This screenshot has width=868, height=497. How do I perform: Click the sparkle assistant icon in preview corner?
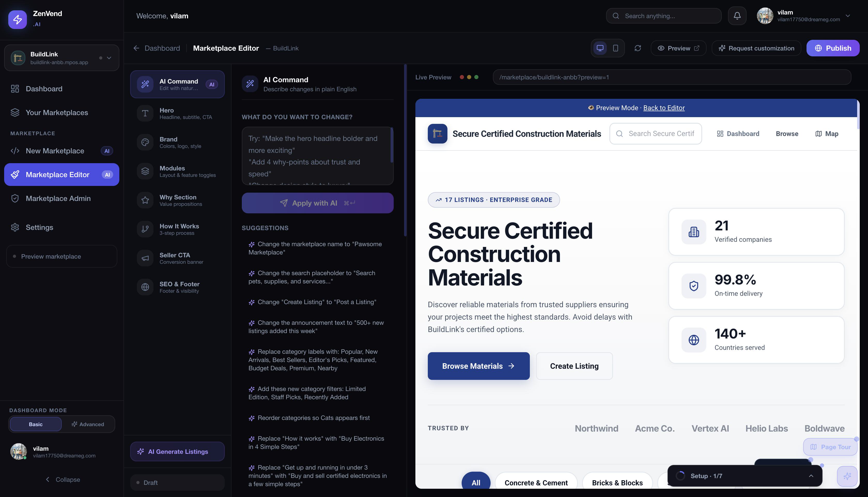point(847,476)
